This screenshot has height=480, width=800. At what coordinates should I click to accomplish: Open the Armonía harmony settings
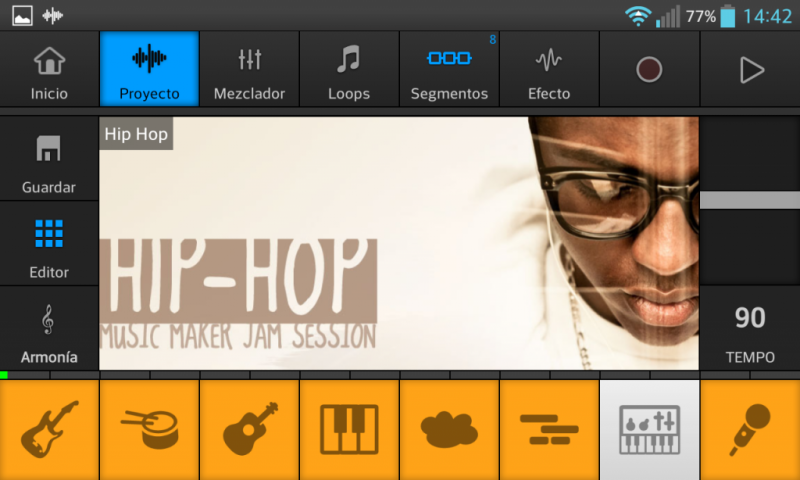pos(49,330)
